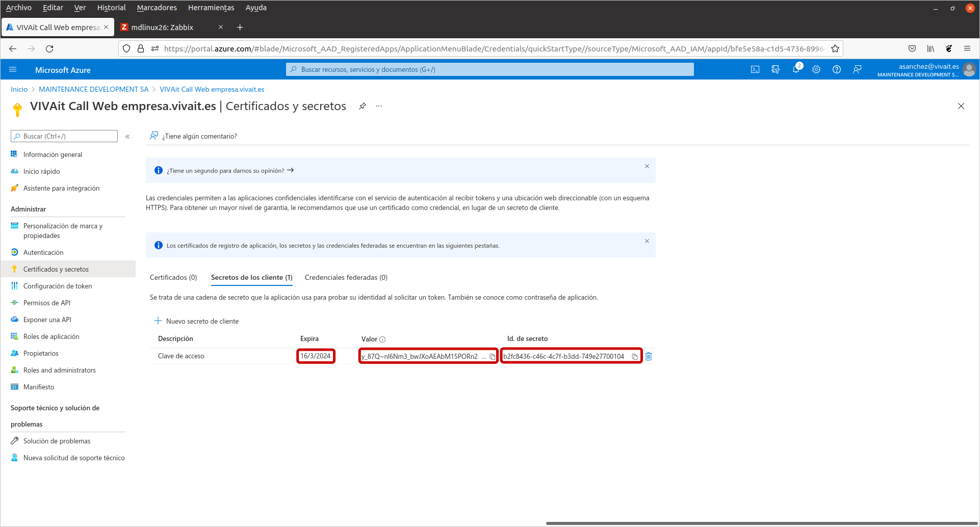This screenshot has height=527, width=980.
Task: Focus the sidebar Buscar (Ctrl+/) field
Action: pos(64,136)
